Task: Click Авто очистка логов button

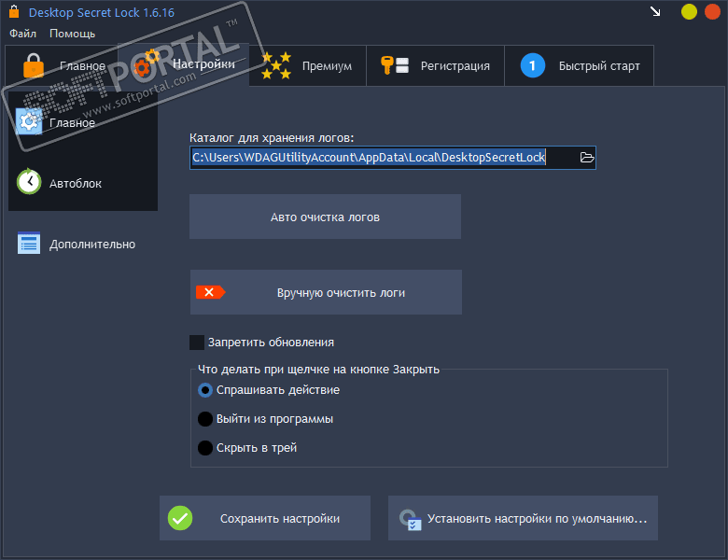Action: point(325,217)
